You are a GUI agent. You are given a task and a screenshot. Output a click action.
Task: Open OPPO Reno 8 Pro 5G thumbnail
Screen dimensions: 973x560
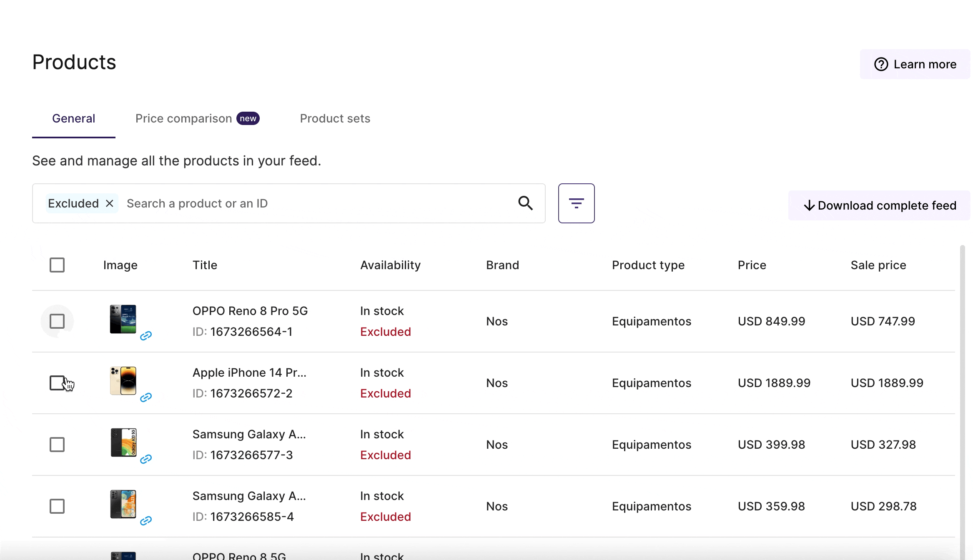[x=123, y=319]
